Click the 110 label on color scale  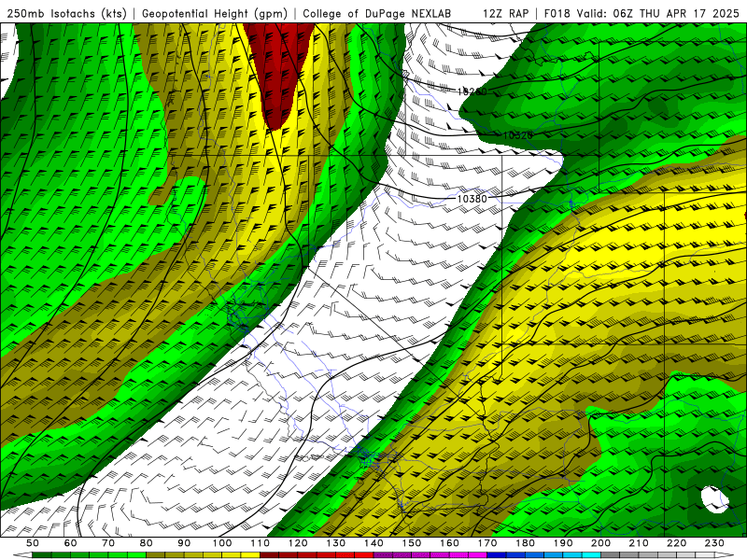click(261, 543)
